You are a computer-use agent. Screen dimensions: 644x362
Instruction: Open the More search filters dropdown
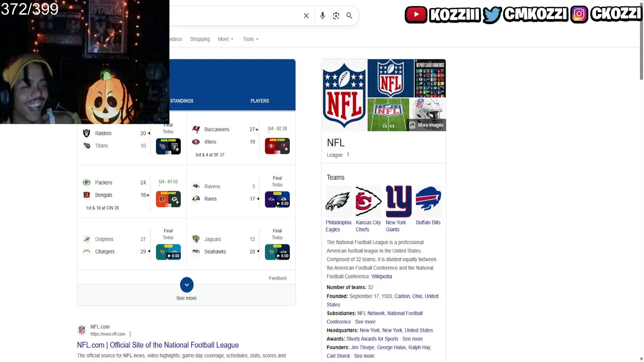click(x=225, y=39)
